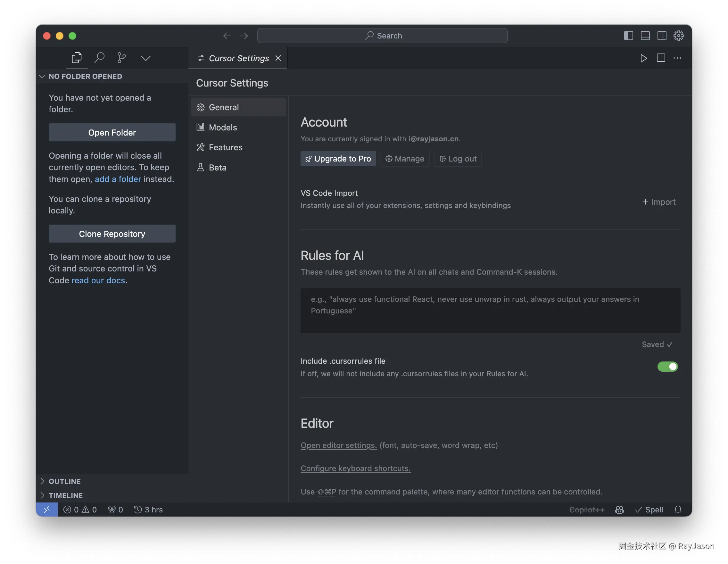Image resolution: width=728 pixels, height=564 pixels.
Task: Click the Run play icon
Action: point(643,58)
